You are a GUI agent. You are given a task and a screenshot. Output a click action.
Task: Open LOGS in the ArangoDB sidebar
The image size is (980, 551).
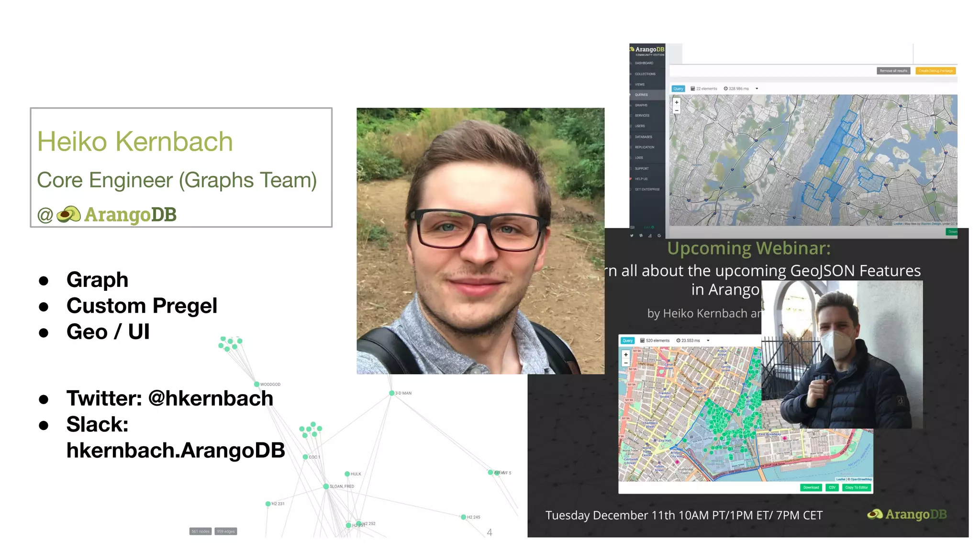(x=639, y=158)
